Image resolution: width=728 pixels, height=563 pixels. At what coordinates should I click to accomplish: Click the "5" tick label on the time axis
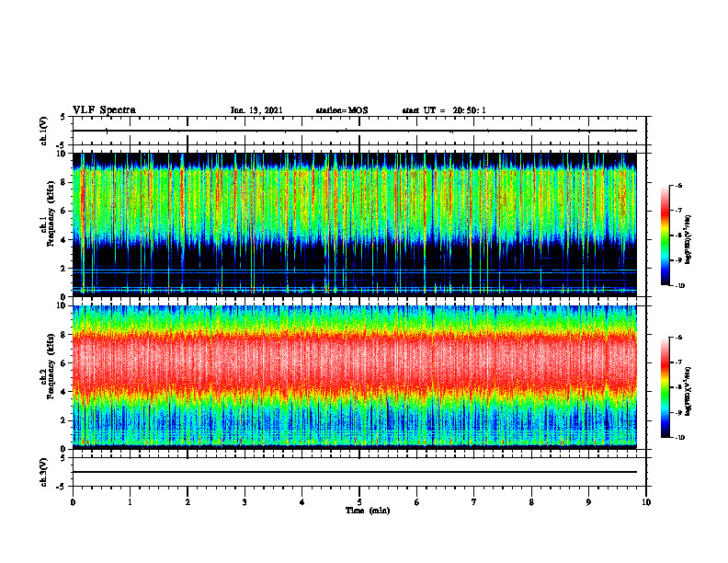(359, 502)
